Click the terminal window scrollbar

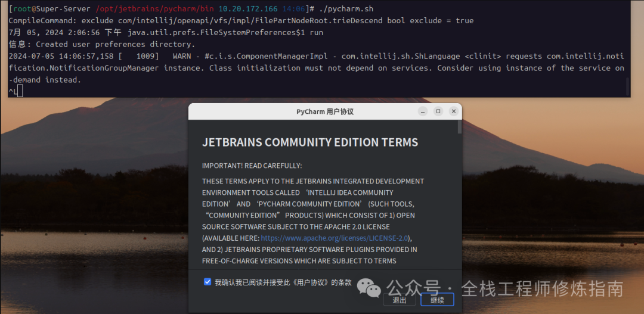(627, 86)
